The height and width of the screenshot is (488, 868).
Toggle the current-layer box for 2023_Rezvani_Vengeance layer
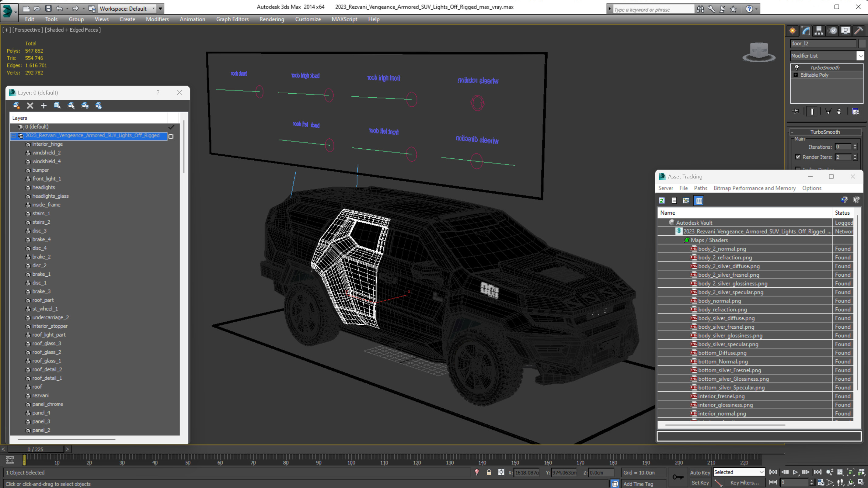[171, 136]
